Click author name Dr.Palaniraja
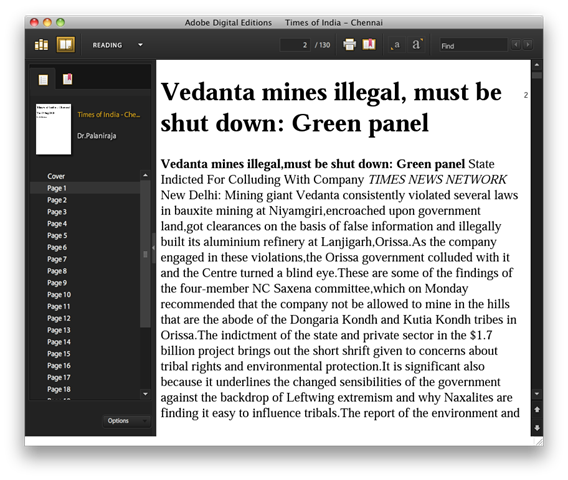The width and height of the screenshot is (568, 480). tap(96, 136)
